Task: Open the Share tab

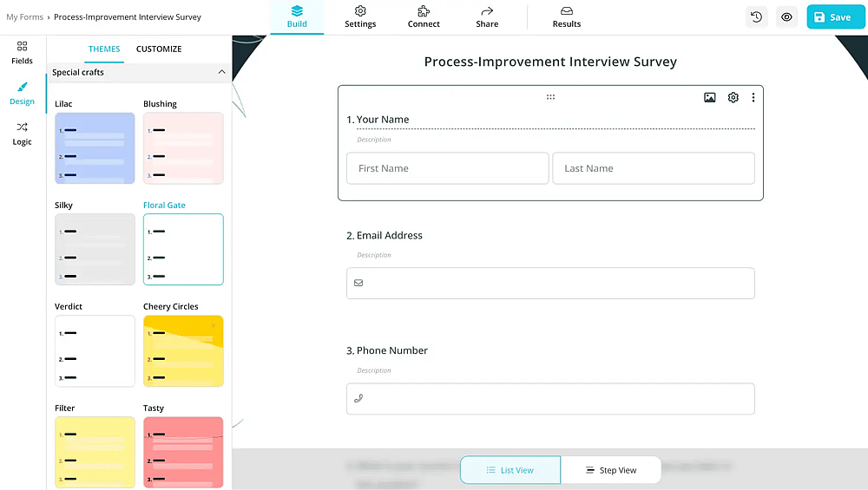Action: pos(487,17)
